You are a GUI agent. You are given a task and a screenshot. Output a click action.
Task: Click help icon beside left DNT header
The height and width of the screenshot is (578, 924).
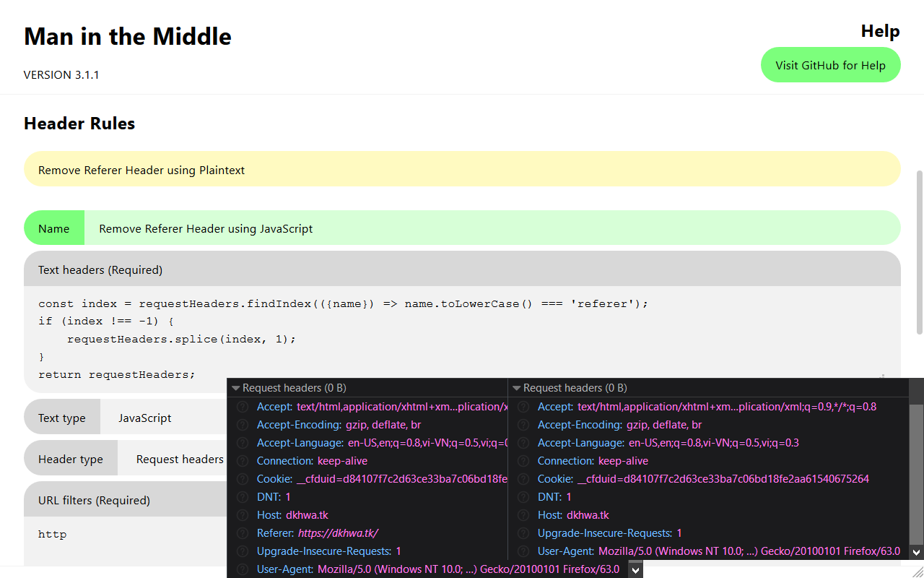(243, 497)
